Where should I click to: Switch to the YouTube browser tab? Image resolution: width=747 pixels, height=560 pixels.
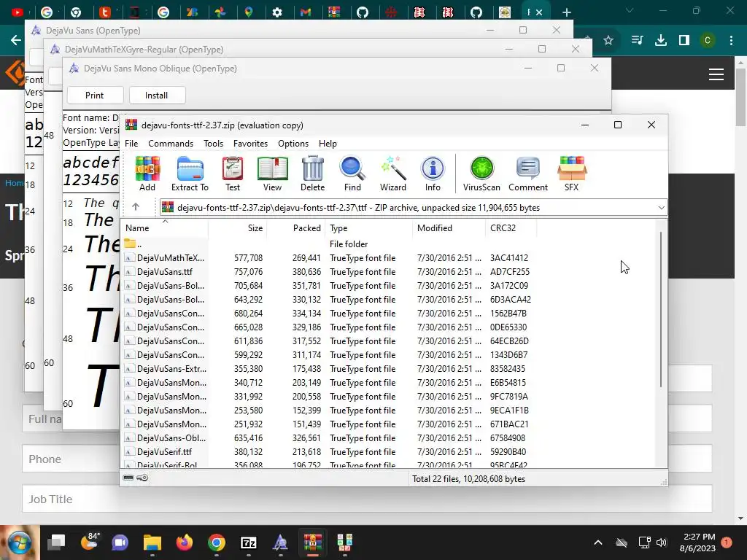[x=18, y=12]
